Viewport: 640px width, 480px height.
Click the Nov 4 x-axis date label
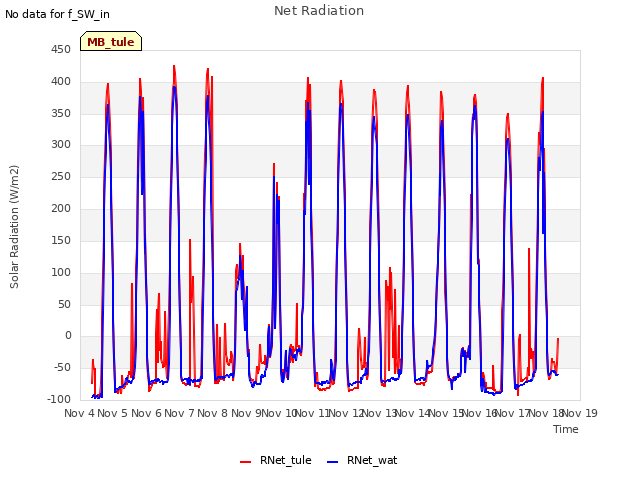coord(80,413)
